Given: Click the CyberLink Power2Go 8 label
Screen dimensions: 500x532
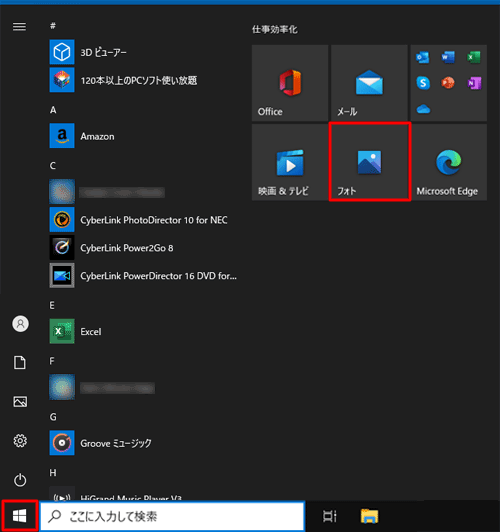Looking at the screenshot, I should click(x=127, y=248).
